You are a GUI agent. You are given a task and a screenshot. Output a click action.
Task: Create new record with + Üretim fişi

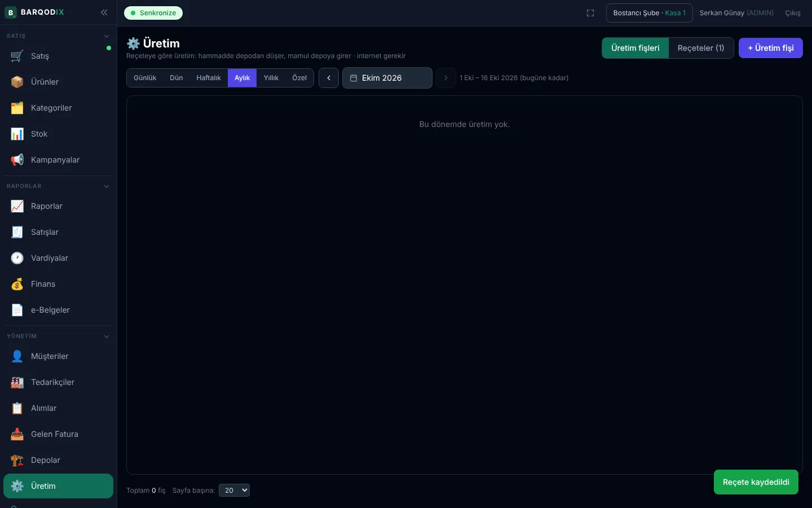coord(771,48)
